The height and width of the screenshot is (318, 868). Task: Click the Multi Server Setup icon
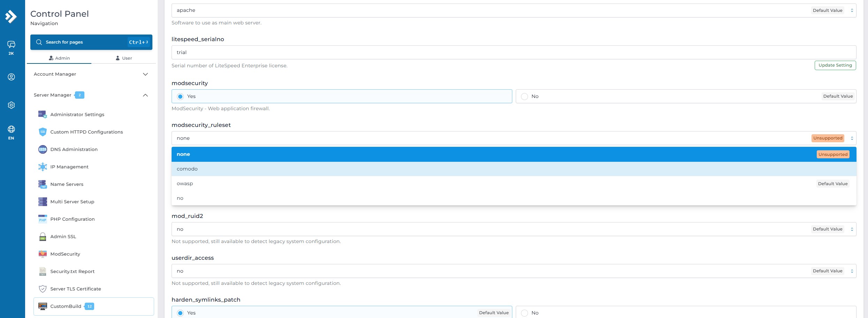coord(43,202)
